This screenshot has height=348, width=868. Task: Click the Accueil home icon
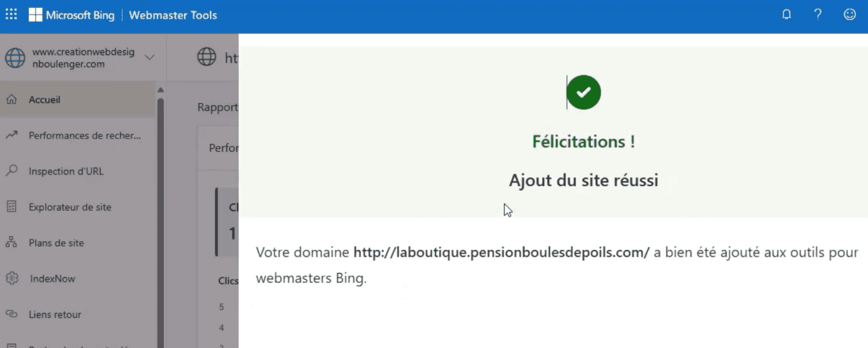pos(11,99)
